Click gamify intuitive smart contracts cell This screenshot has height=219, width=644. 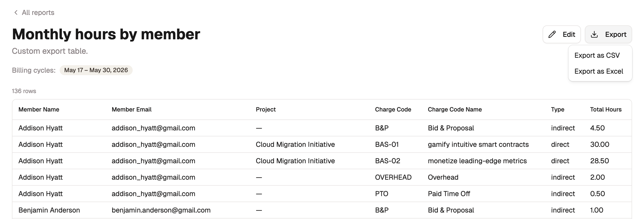click(478, 144)
